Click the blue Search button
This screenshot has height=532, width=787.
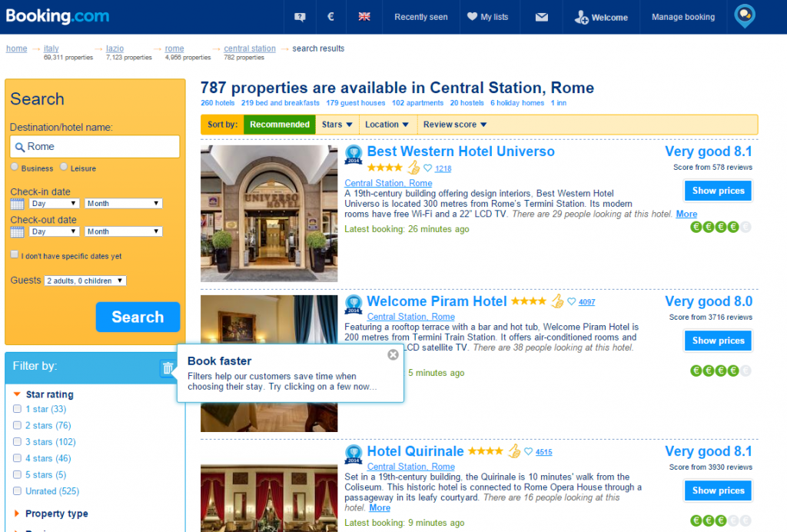(x=138, y=317)
